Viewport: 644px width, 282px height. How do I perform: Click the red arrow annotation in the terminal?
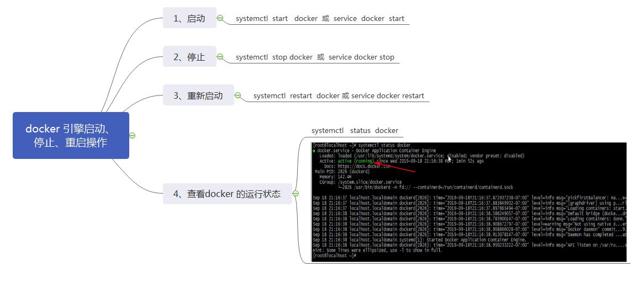pyautogui.click(x=394, y=167)
